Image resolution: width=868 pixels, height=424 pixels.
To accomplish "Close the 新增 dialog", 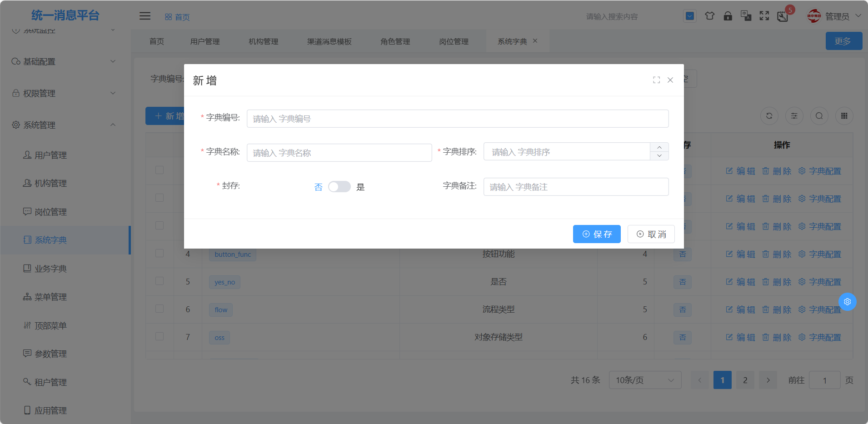I will (670, 80).
